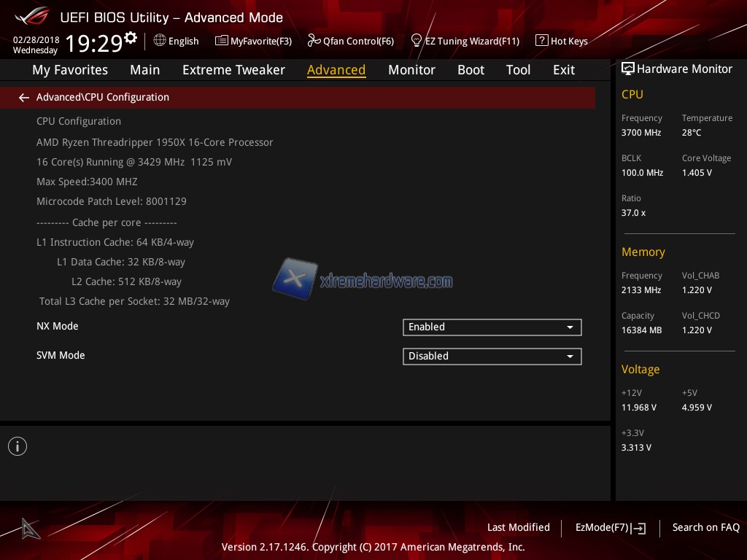Open the NX Mode dropdown
Screen dimensions: 747x560
tap(492, 327)
